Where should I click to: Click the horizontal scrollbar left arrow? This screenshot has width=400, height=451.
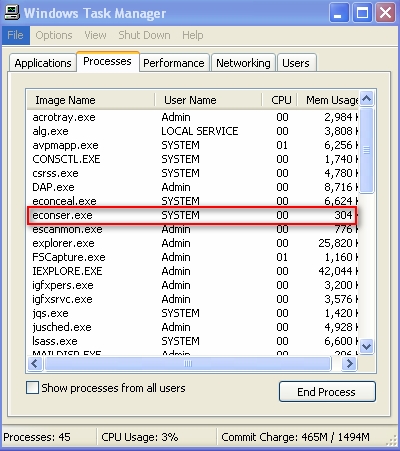[x=35, y=364]
